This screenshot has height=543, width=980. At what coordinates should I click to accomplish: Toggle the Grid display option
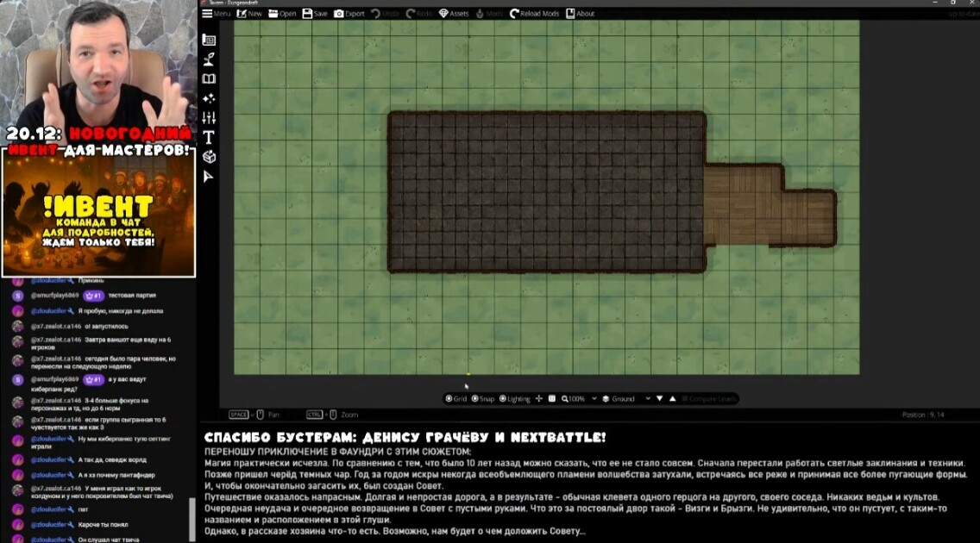pyautogui.click(x=456, y=399)
